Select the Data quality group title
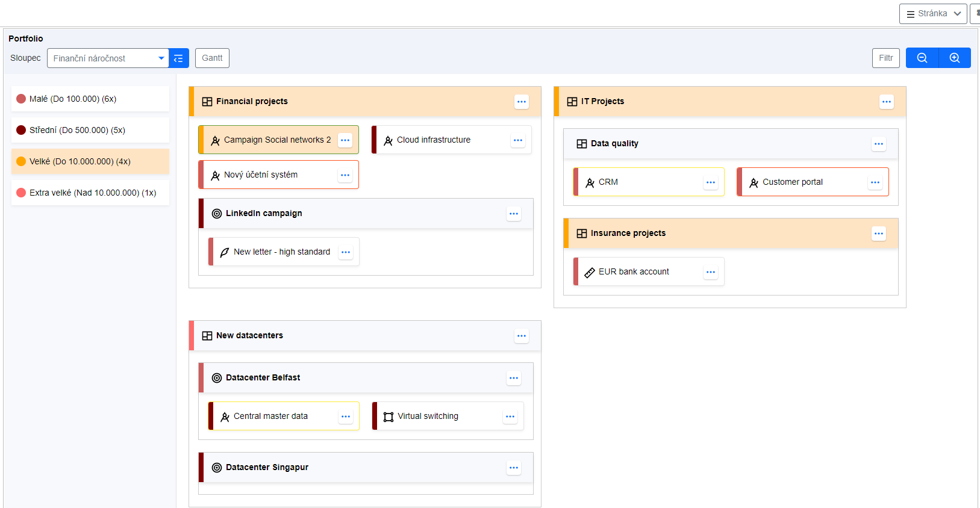This screenshot has width=980, height=508. [x=614, y=143]
